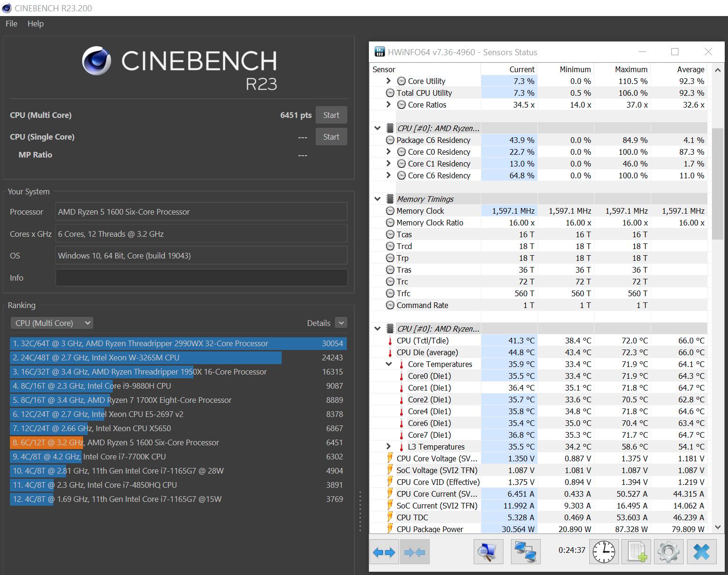This screenshot has height=575, width=728.
Task: Expand the L3 Temperatures row
Action: click(388, 446)
